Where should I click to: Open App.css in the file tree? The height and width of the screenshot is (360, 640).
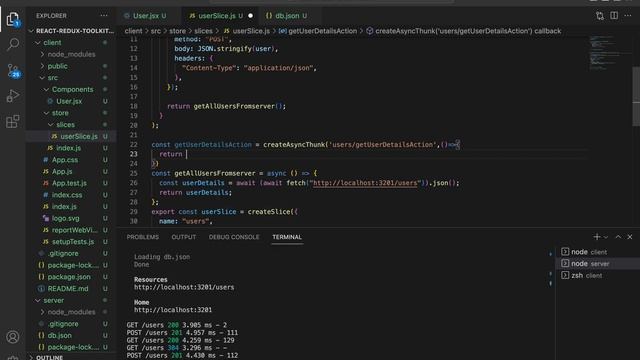pyautogui.click(x=64, y=160)
